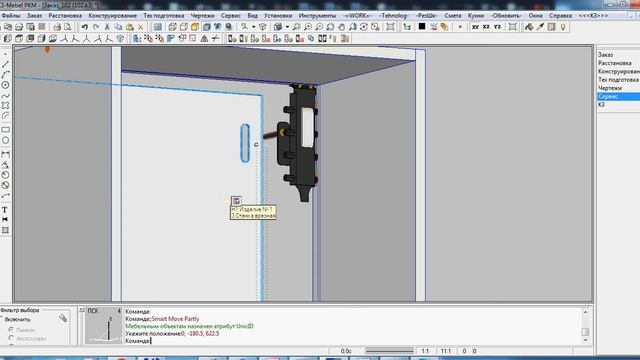
Task: Click the light bulb icon
Action: (563, 27)
